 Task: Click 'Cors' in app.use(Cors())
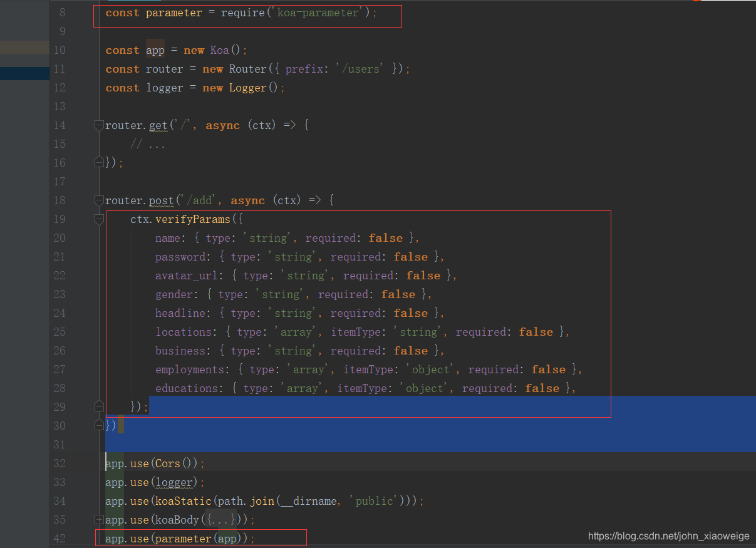coord(167,463)
